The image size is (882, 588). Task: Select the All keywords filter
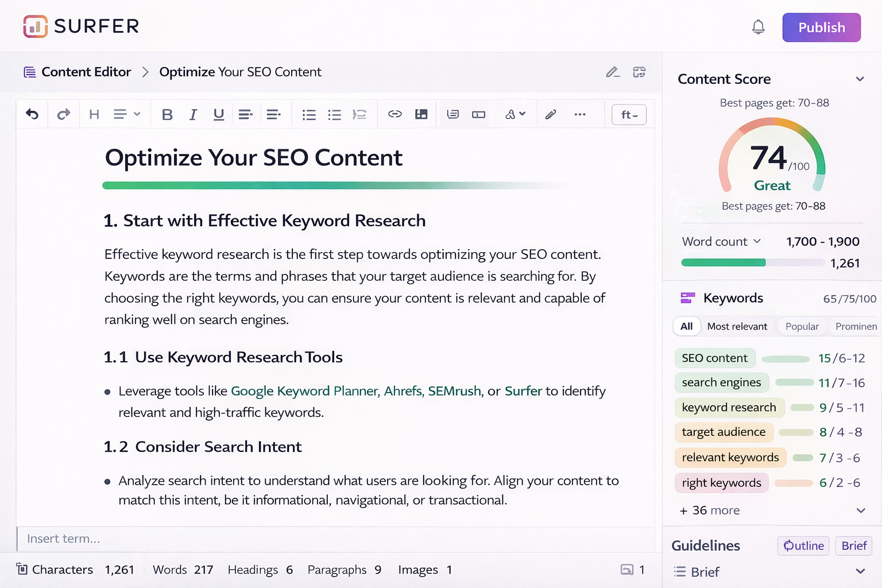point(687,326)
